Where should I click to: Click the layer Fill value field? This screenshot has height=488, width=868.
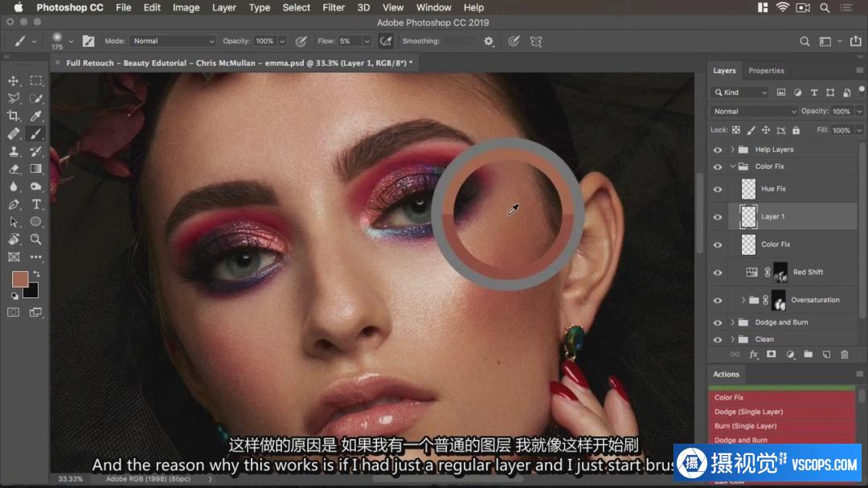(x=841, y=130)
